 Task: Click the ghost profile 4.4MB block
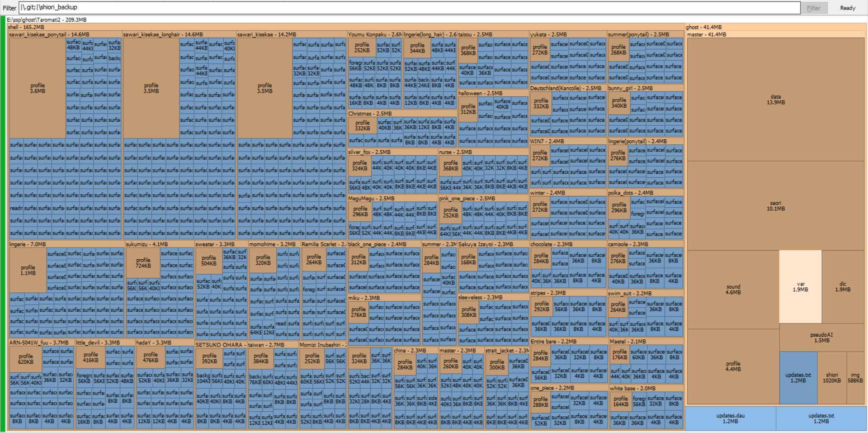(x=733, y=366)
